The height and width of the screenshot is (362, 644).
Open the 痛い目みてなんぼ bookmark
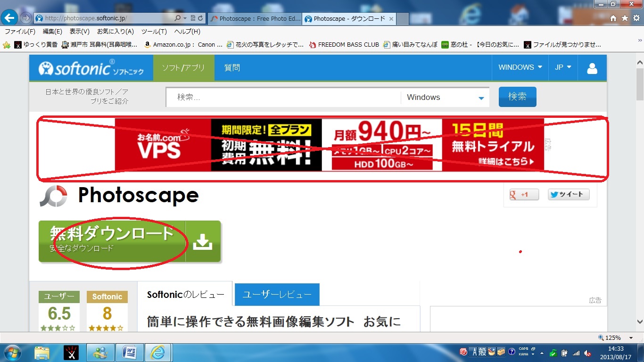coord(410,45)
